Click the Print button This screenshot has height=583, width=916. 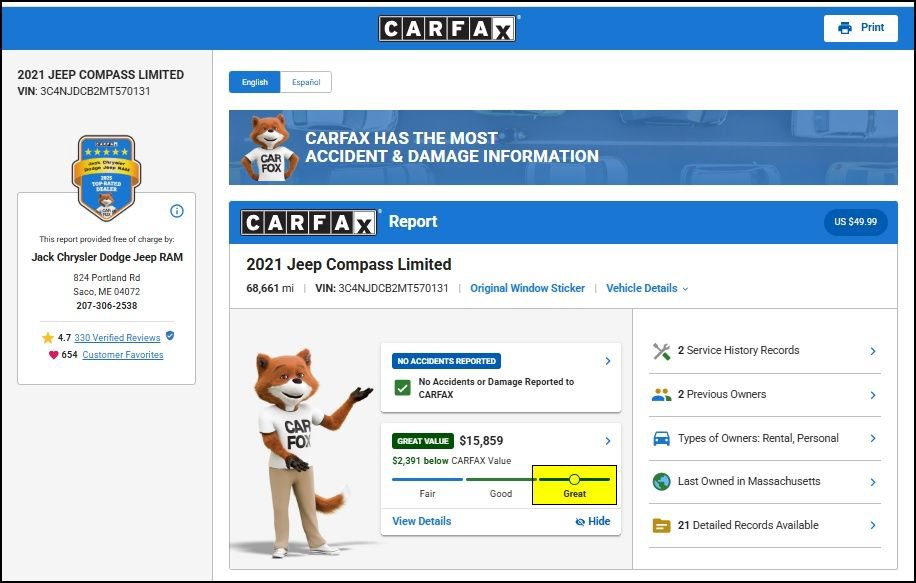click(861, 28)
